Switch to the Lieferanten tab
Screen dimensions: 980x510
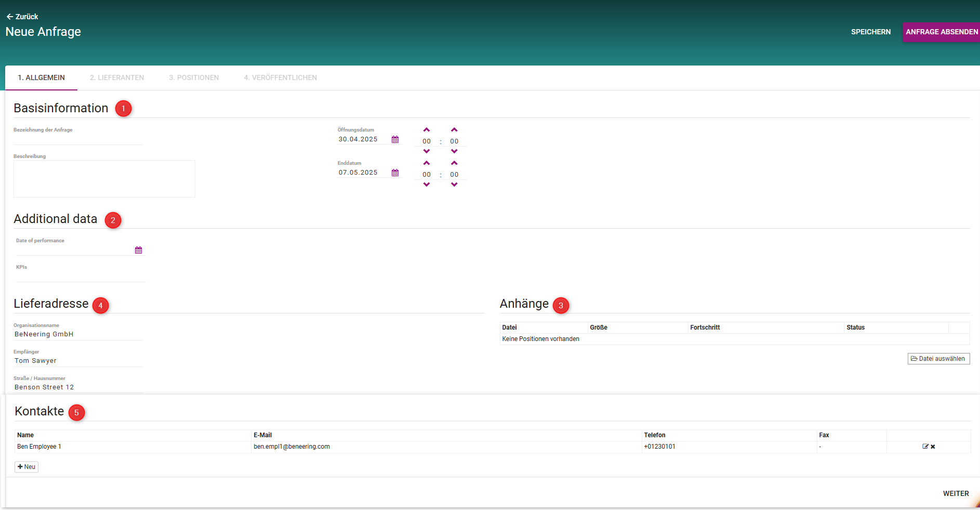click(117, 77)
